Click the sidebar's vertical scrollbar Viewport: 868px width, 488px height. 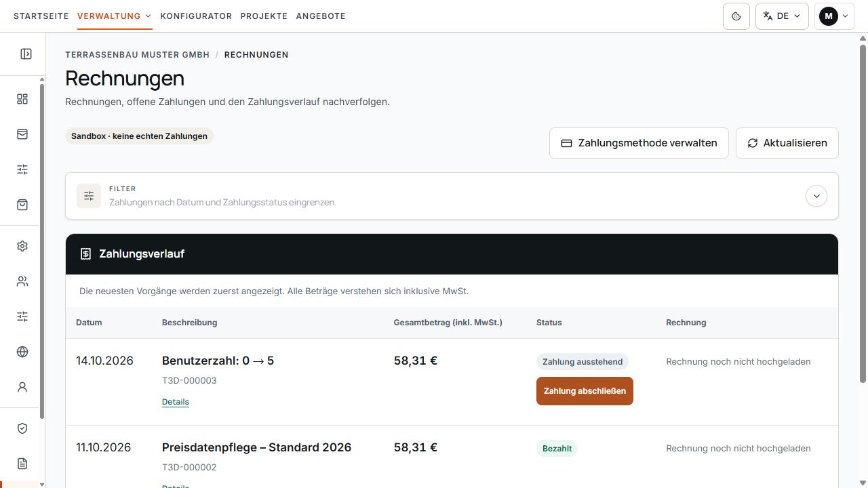coord(42,251)
